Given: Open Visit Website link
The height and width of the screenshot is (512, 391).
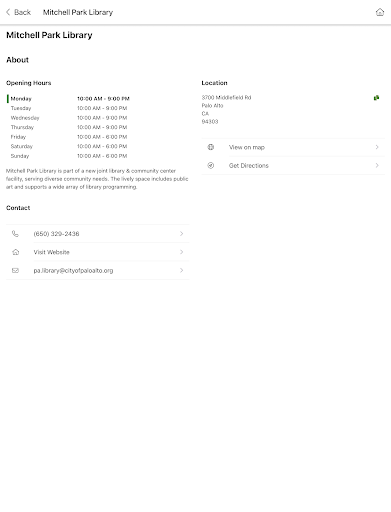Looking at the screenshot, I should 98,252.
